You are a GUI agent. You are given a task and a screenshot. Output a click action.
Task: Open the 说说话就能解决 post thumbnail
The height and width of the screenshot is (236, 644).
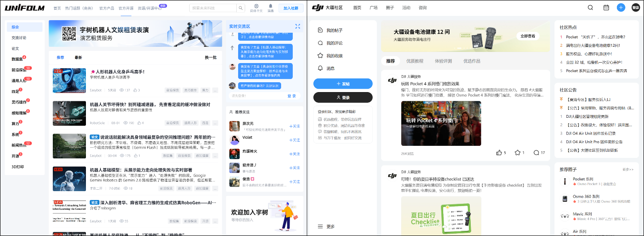pos(69,146)
